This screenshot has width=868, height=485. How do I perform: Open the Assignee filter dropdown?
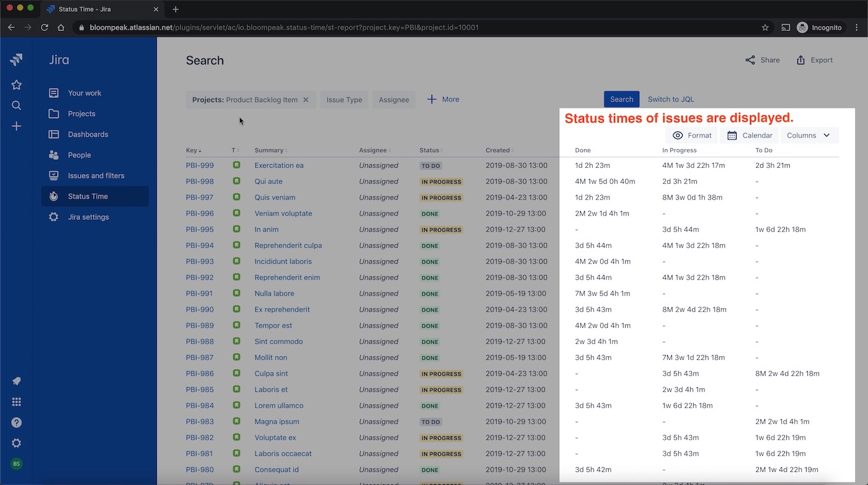(394, 100)
